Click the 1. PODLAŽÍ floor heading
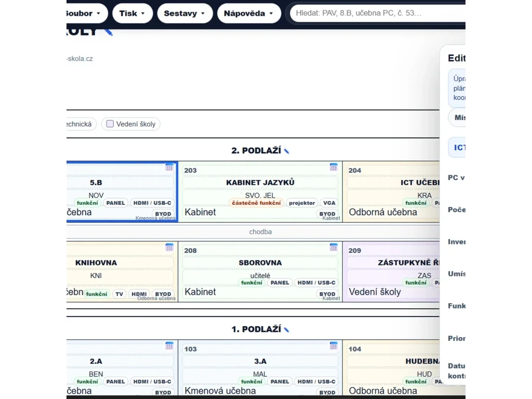 coord(256,329)
